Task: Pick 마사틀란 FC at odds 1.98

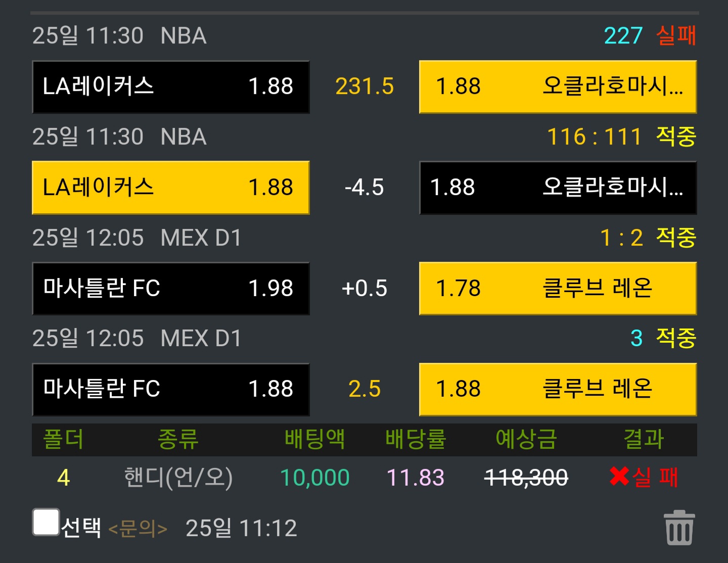Action: (171, 289)
